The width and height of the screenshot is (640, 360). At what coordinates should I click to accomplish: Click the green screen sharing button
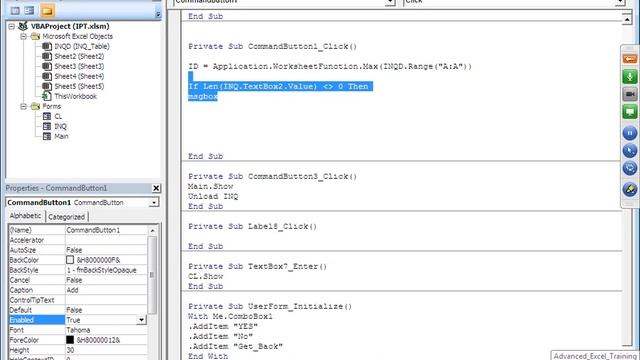tap(630, 112)
